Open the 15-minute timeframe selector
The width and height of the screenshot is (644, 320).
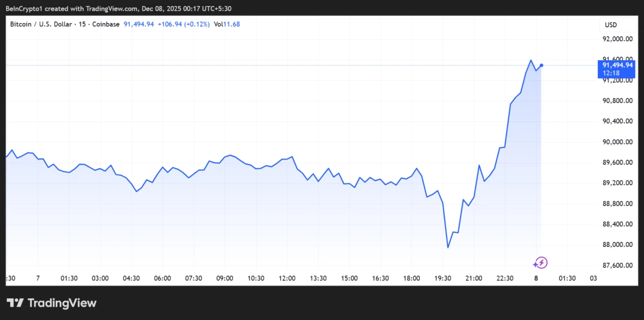click(81, 24)
